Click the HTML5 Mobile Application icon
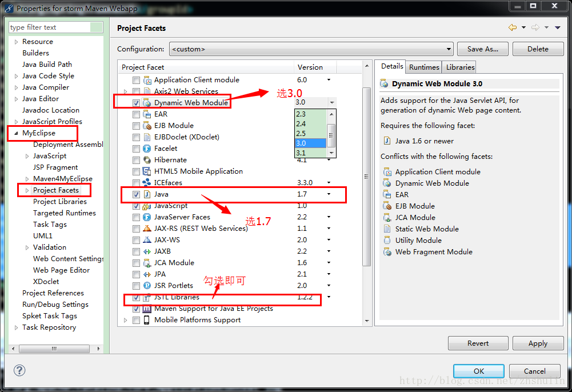The height and width of the screenshot is (392, 572). point(147,171)
